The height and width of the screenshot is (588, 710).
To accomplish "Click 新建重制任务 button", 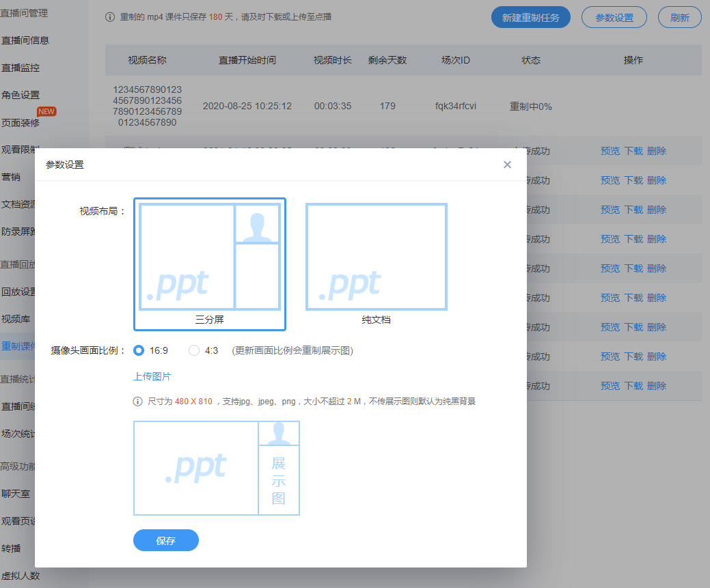I will [531, 18].
